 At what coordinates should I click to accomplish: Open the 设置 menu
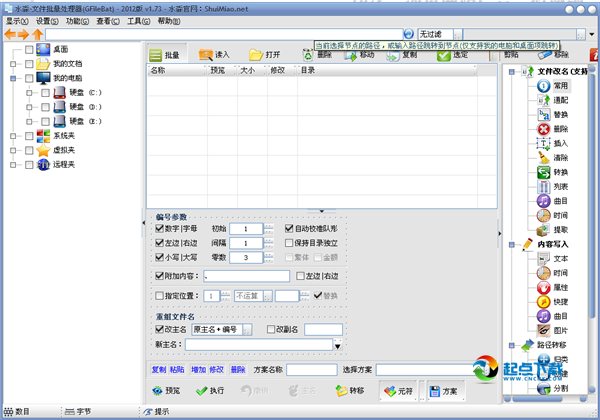[x=47, y=21]
